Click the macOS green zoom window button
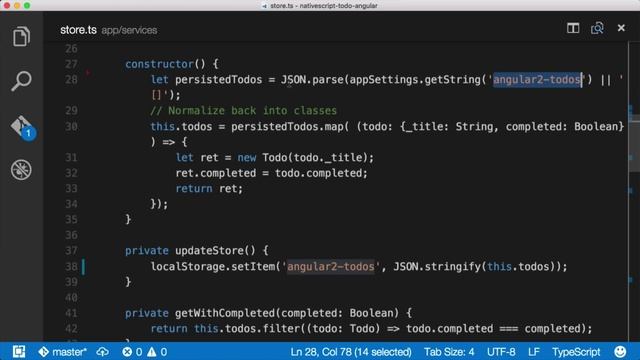The width and height of the screenshot is (640, 360). pyautogui.click(x=27, y=6)
